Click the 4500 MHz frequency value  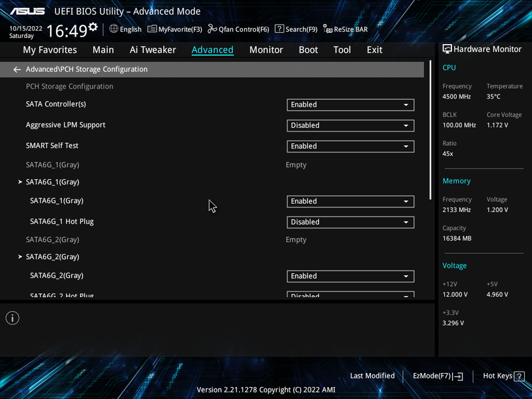(456, 97)
